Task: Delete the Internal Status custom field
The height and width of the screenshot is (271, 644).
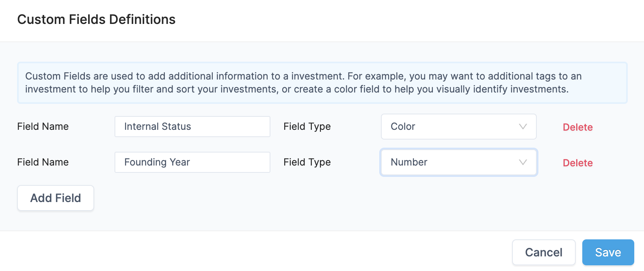Action: (577, 127)
